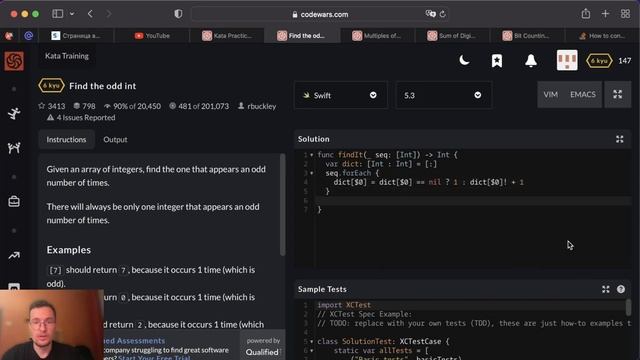Click the fullscreen icon beside EMACS
The width and height of the screenshot is (640, 360).
point(618,95)
